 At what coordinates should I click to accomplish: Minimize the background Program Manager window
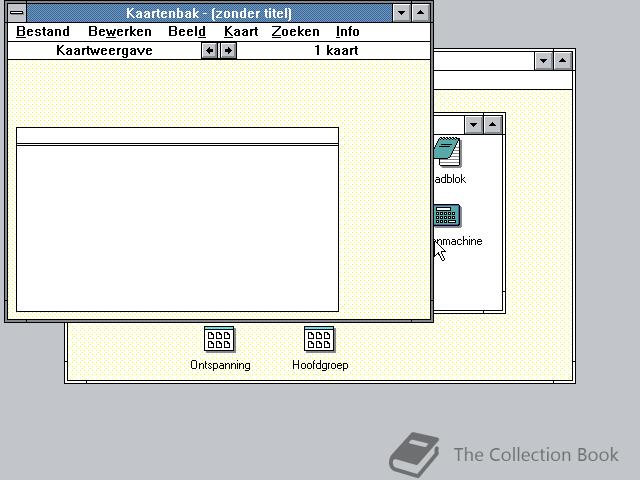click(544, 61)
